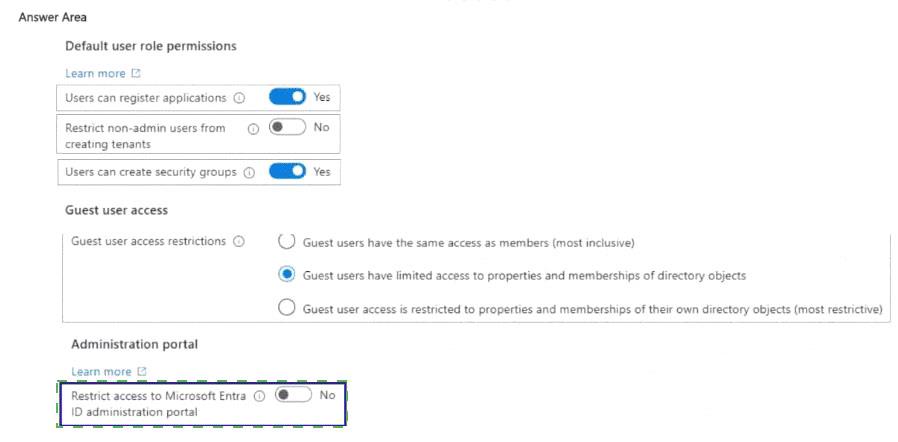
Task: Disable the Users can register applications toggle
Action: (287, 97)
